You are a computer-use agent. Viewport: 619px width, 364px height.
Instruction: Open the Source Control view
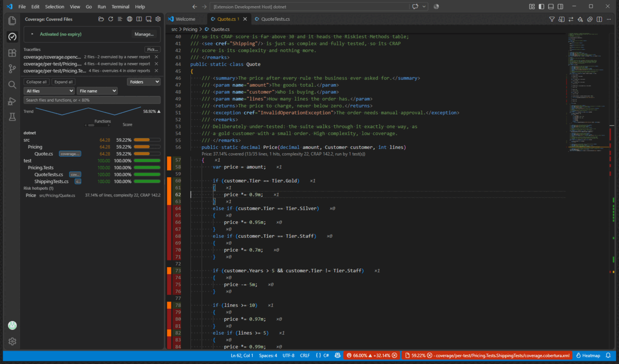pyautogui.click(x=12, y=69)
